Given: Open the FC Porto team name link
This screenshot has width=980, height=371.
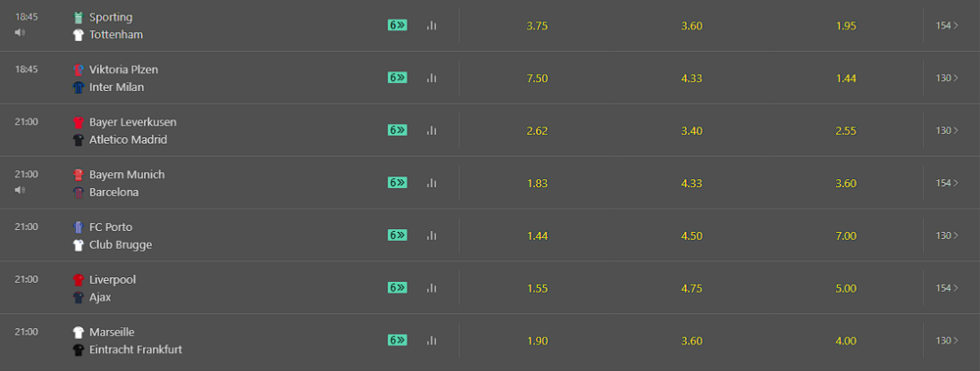Looking at the screenshot, I should pyautogui.click(x=111, y=227).
